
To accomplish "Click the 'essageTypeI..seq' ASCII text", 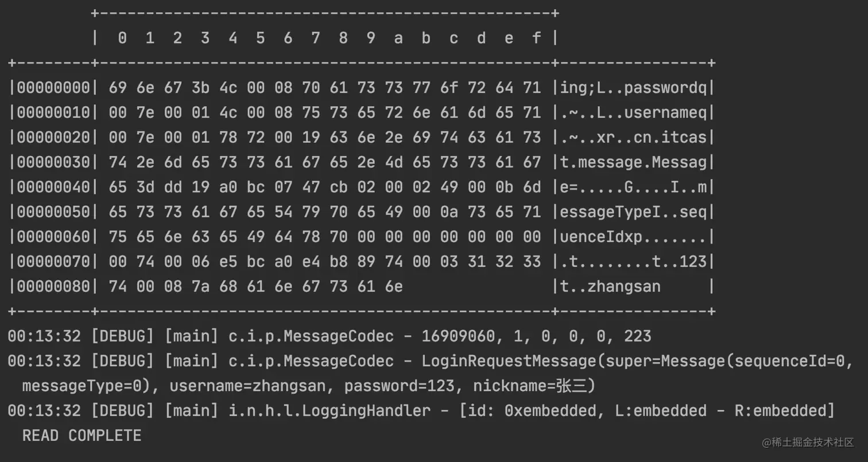I will [633, 212].
